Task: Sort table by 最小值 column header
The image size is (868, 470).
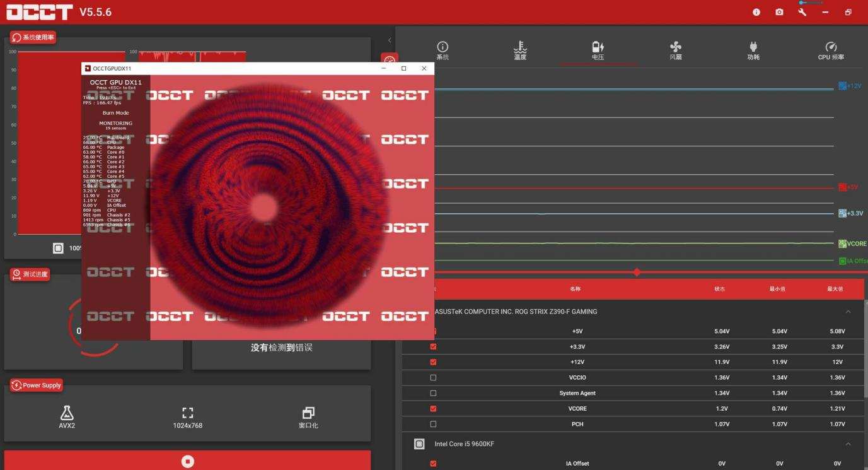Action: coord(777,289)
